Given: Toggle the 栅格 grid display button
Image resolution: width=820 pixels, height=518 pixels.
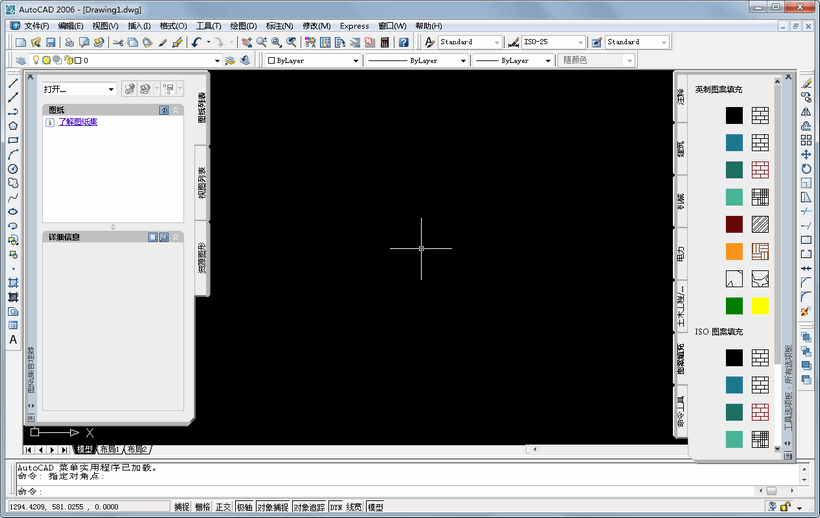Looking at the screenshot, I should point(202,507).
